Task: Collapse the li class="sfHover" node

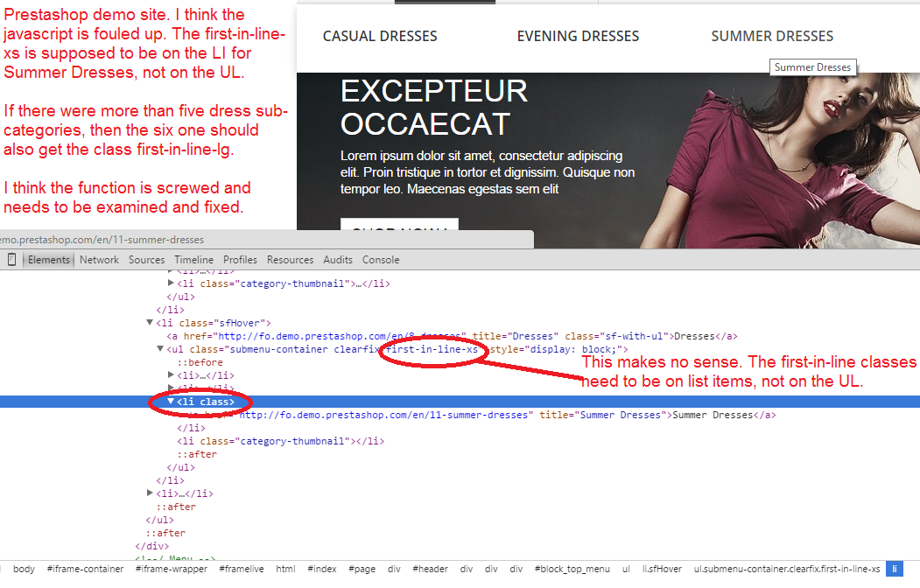Action: 150,322
